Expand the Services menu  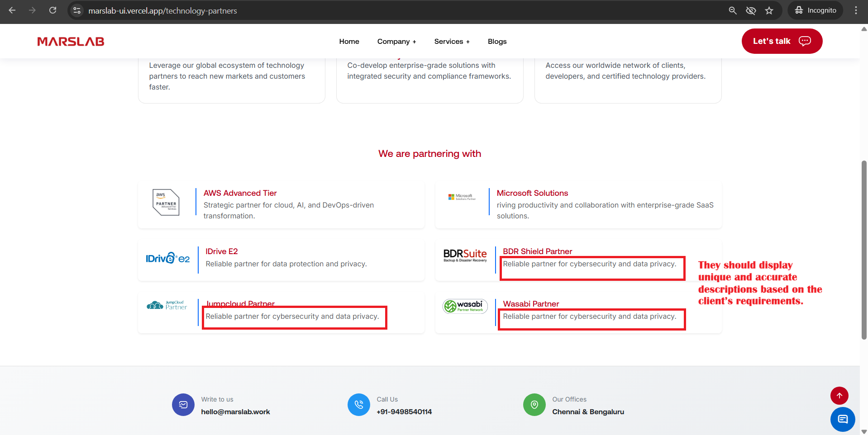452,42
